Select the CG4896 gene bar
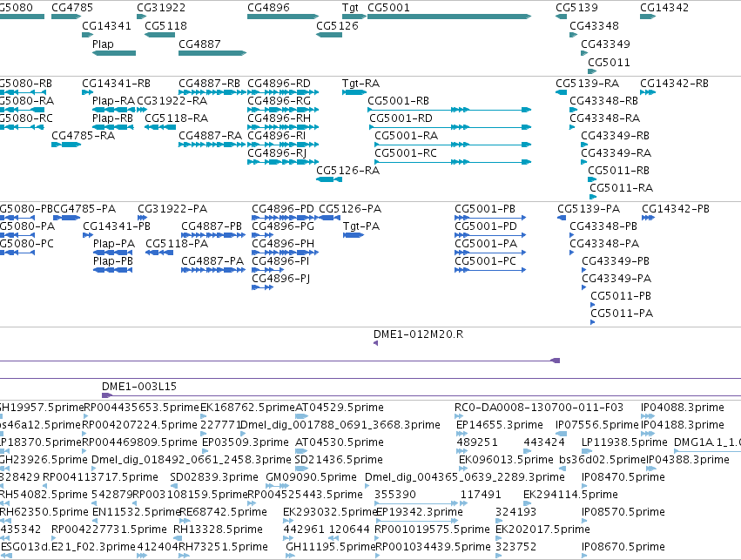Screen dimensions: 741x560 tap(283, 17)
